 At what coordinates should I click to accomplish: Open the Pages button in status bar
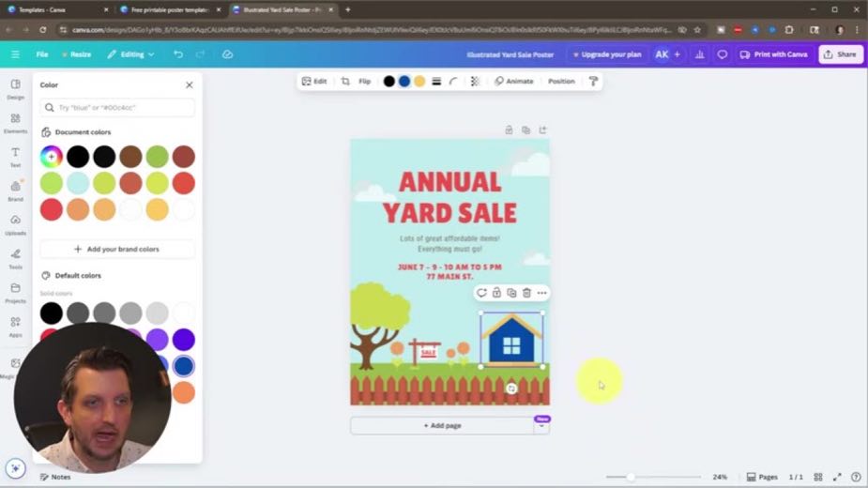(762, 477)
